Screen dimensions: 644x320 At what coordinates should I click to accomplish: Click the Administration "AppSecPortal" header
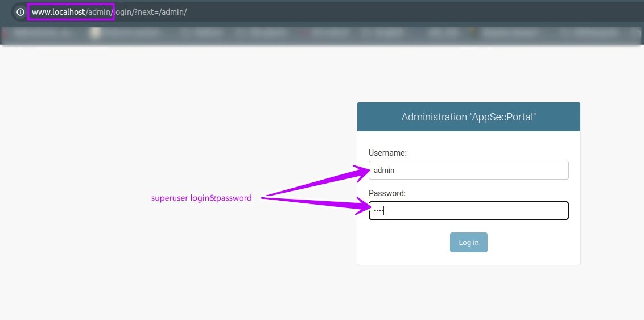(468, 117)
